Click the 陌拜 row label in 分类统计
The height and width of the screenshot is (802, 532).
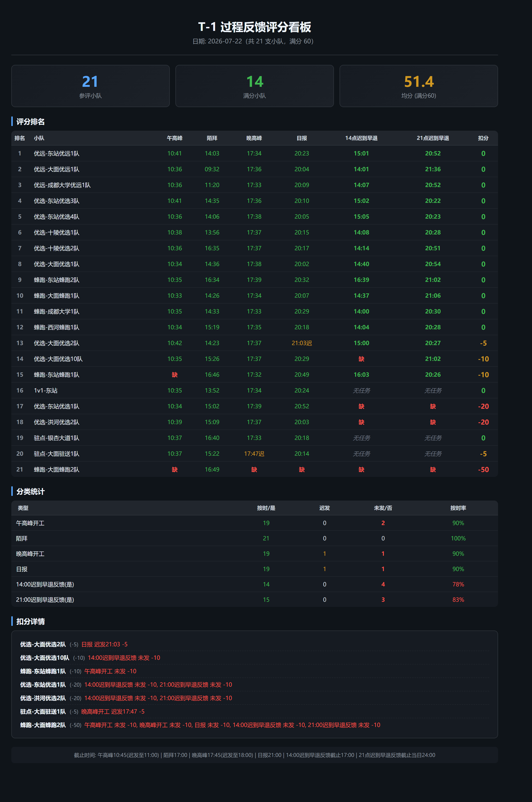(x=22, y=538)
